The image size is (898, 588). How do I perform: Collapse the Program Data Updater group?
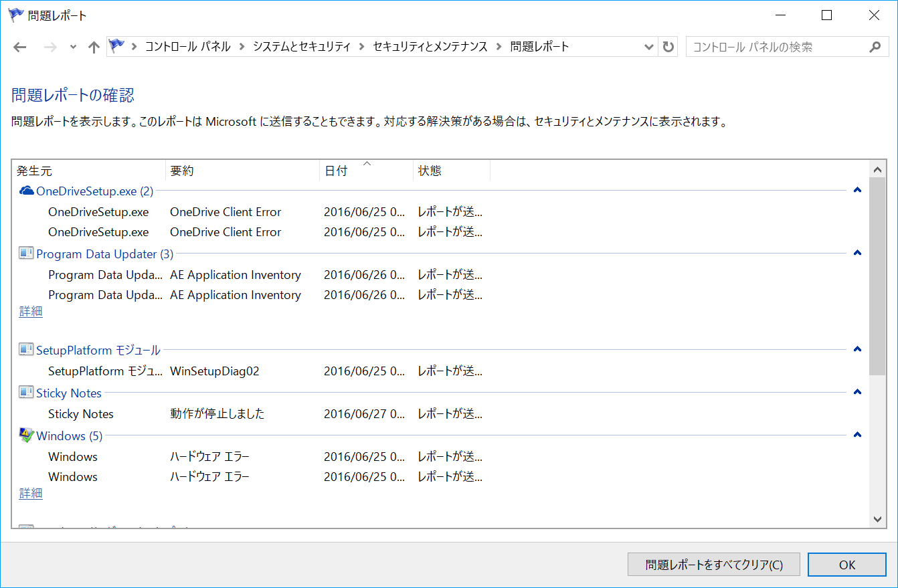click(857, 253)
